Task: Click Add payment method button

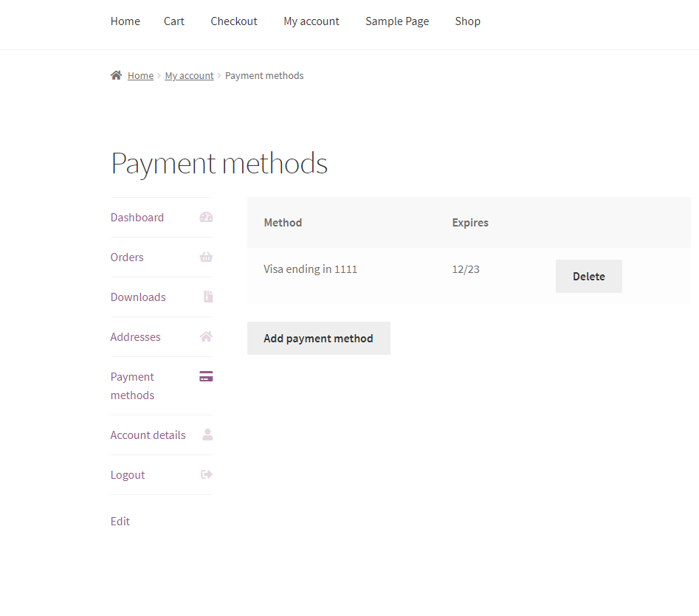Action: click(319, 339)
